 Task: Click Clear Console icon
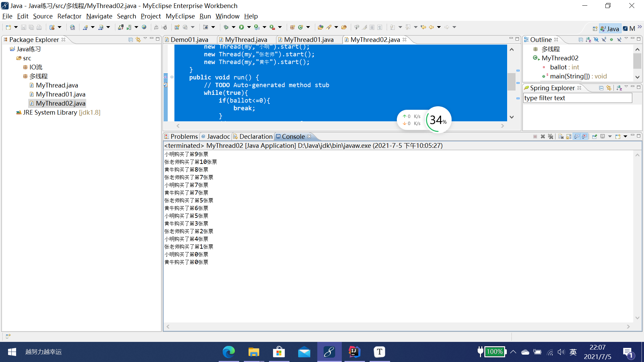(561, 136)
